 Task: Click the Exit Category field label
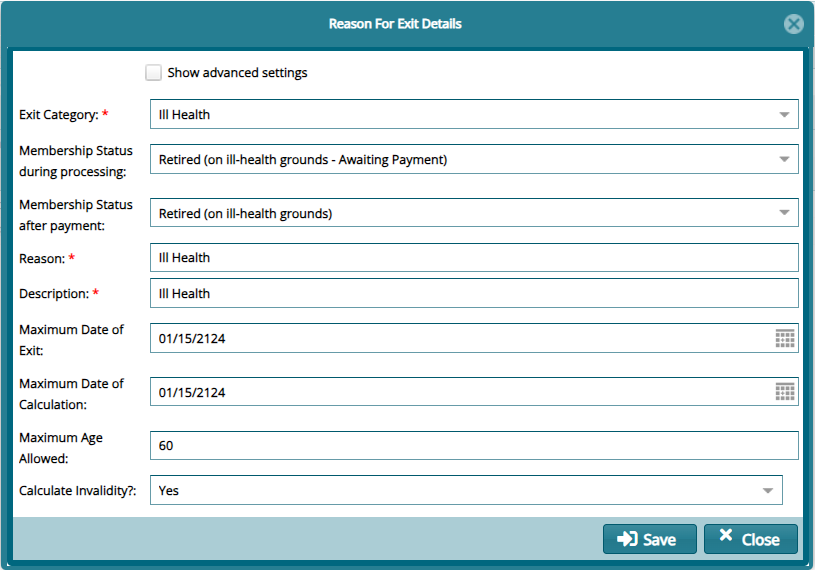click(59, 115)
